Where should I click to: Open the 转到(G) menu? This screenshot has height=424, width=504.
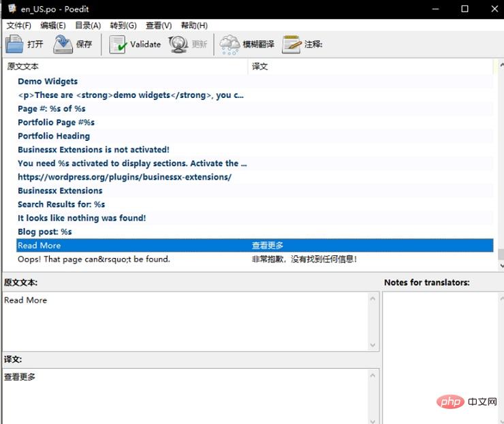(123, 25)
